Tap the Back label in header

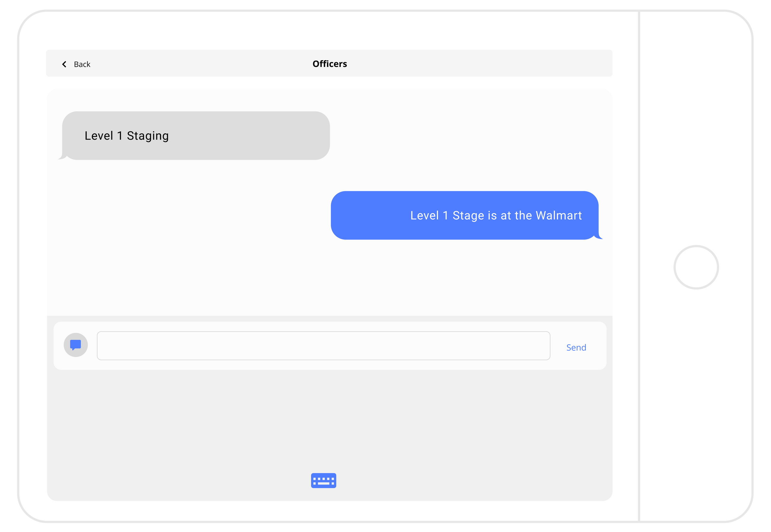pos(82,64)
